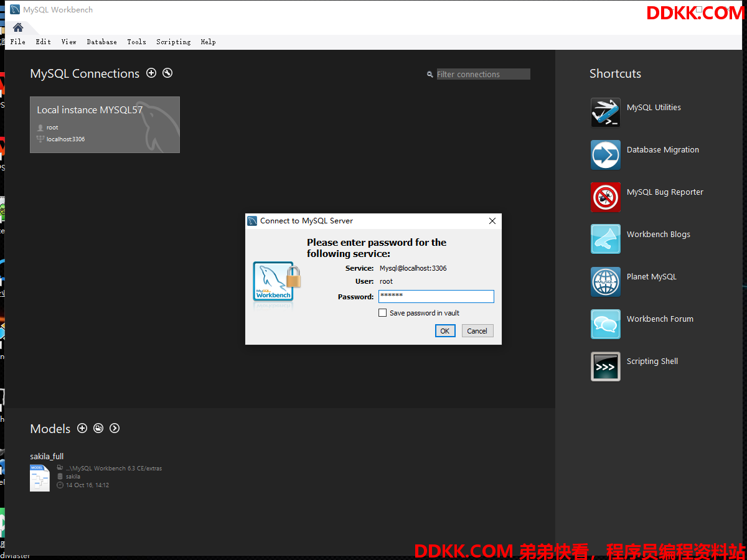The height and width of the screenshot is (560, 747).
Task: Open the File menu
Action: (x=18, y=42)
